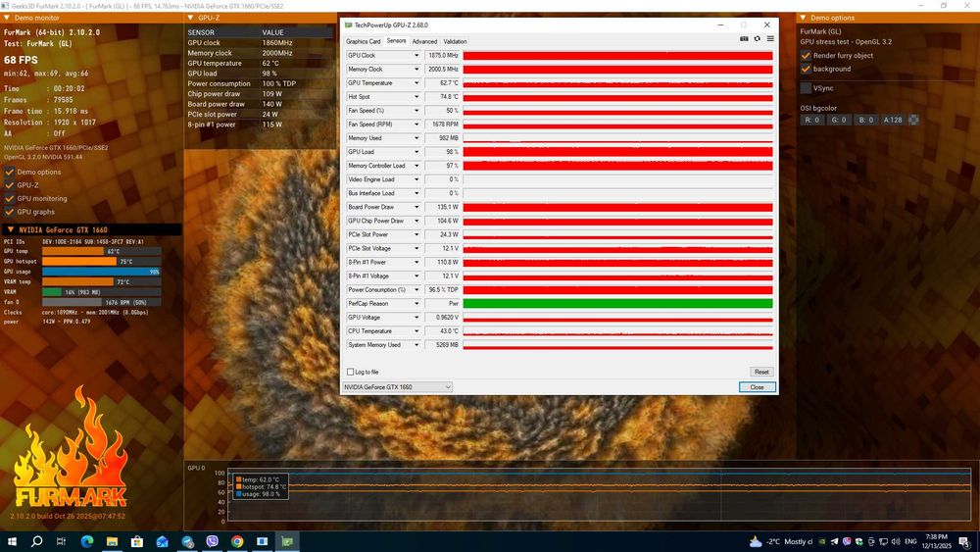Open Windows Search from the taskbar

click(37, 541)
